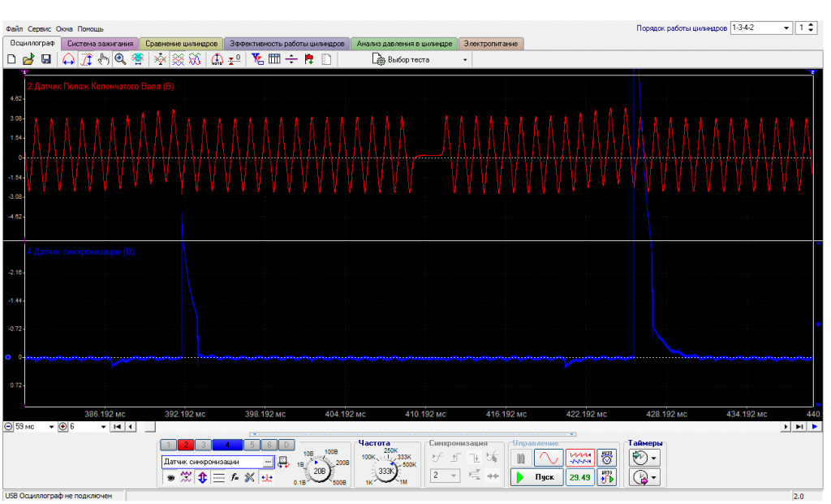Click the green-red crossed waveforms icon
Viewport: 831px width, 504px height.
coord(160,59)
